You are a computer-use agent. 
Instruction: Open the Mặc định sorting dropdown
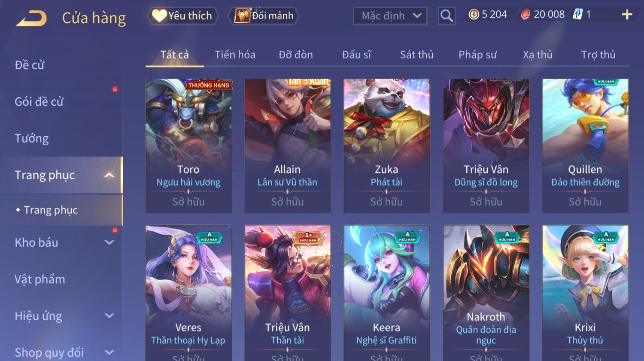[390, 16]
